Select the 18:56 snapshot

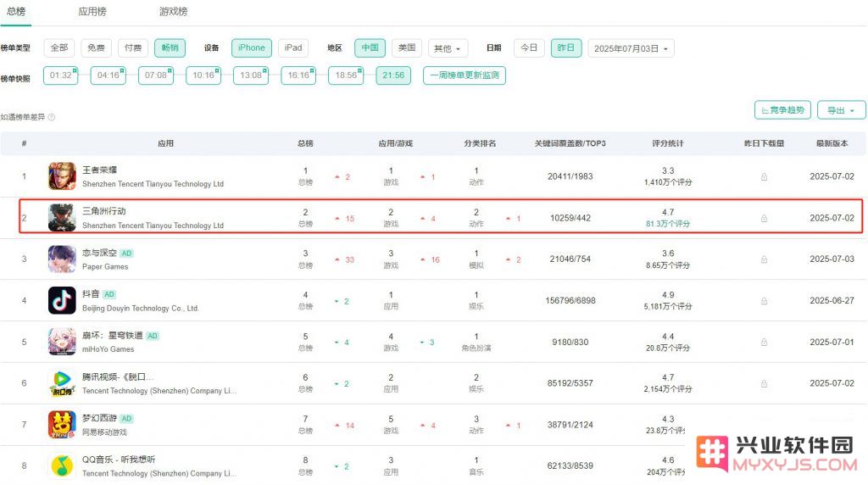coord(346,75)
